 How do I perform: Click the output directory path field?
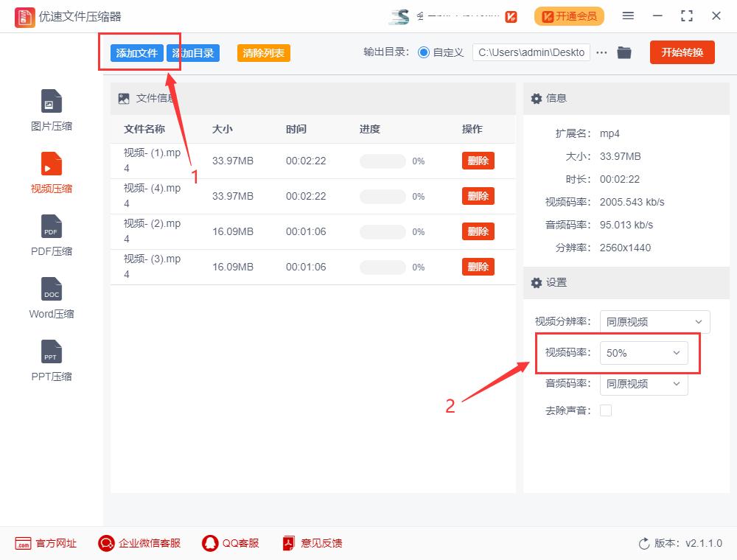(x=531, y=52)
